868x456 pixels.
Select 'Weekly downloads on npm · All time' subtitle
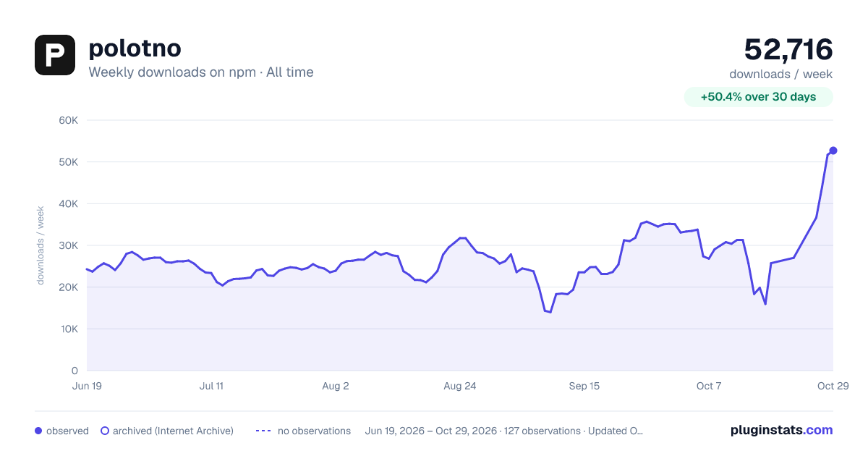201,72
